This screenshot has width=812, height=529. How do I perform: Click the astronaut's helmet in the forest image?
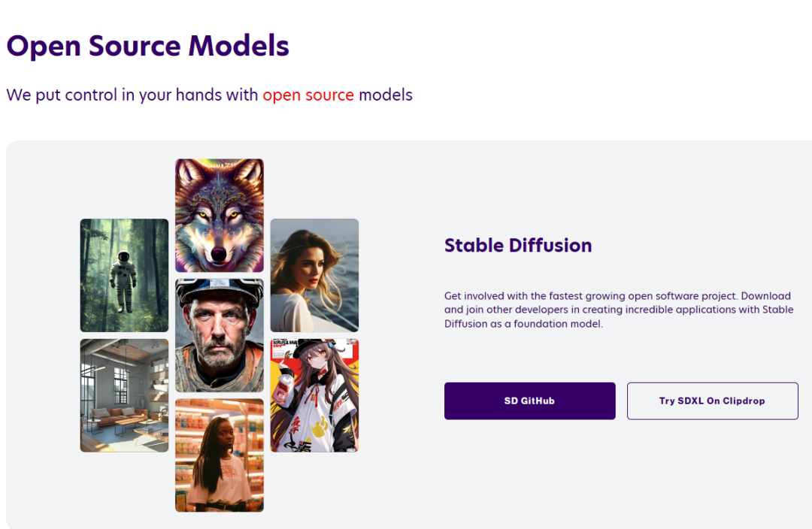click(124, 257)
